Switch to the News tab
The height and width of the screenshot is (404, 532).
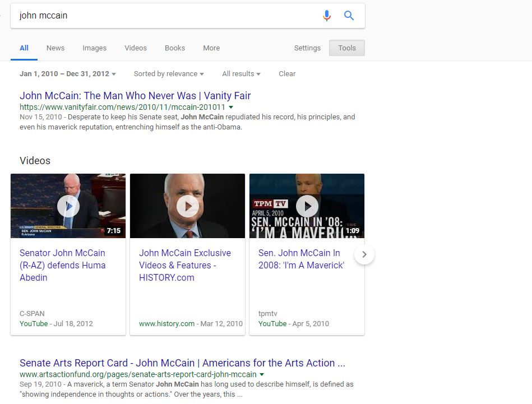pyautogui.click(x=55, y=48)
